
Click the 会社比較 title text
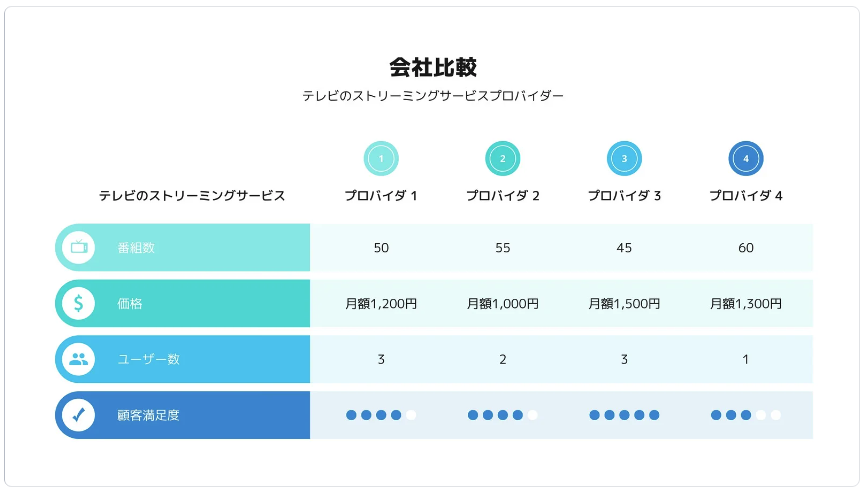(x=433, y=68)
